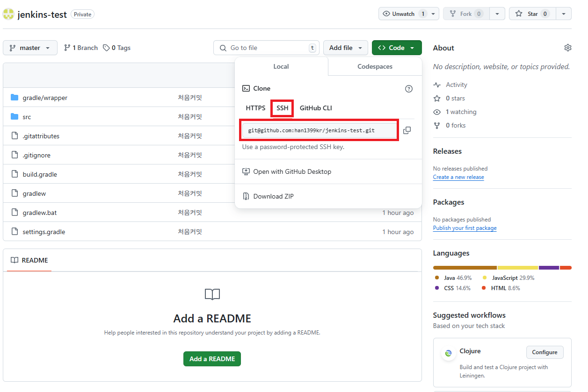Screen dimensions: 588x392
Task: Click the settings.gradle file icon
Action: (x=15, y=232)
